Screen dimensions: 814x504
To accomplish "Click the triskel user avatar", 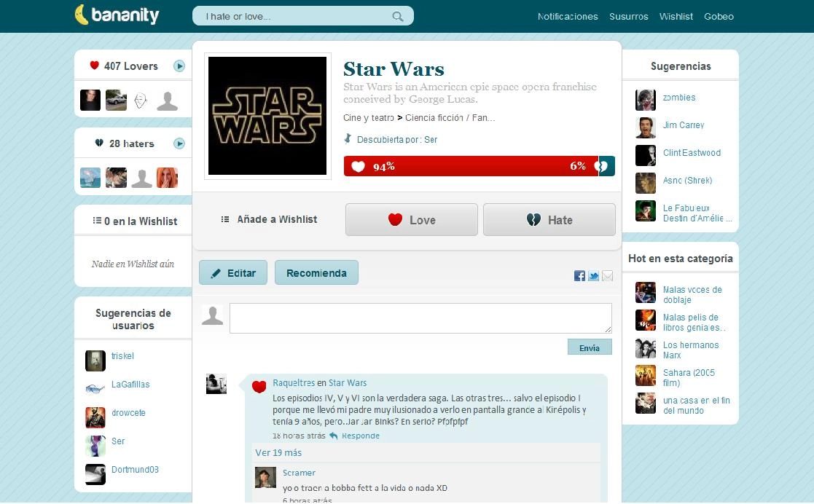I will pyautogui.click(x=95, y=361).
